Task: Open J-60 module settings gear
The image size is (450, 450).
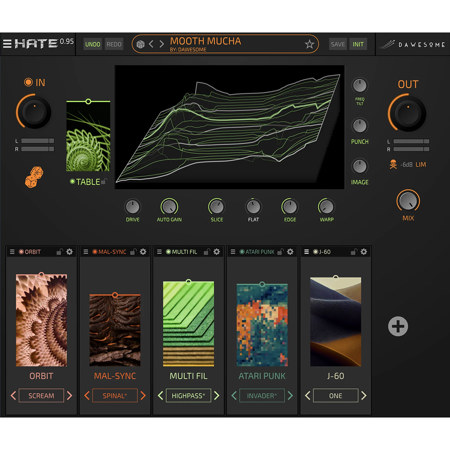Action: click(x=364, y=252)
